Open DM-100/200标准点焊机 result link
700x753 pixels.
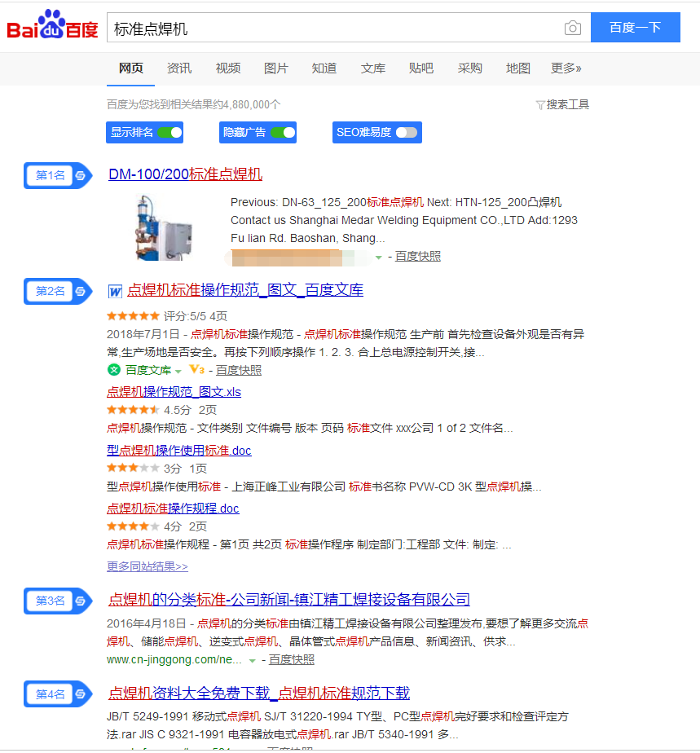point(185,174)
